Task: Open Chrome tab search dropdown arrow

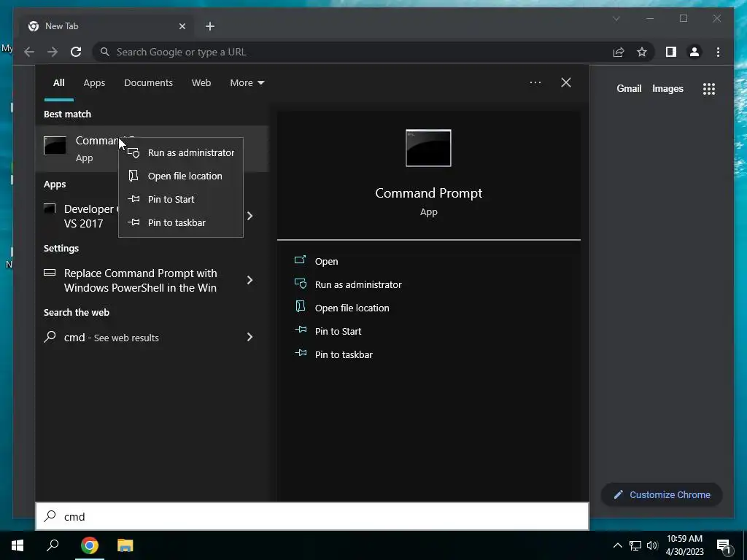Action: (x=616, y=18)
